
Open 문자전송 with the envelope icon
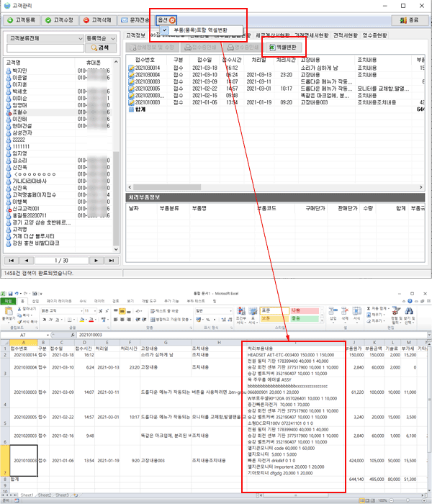tap(135, 20)
